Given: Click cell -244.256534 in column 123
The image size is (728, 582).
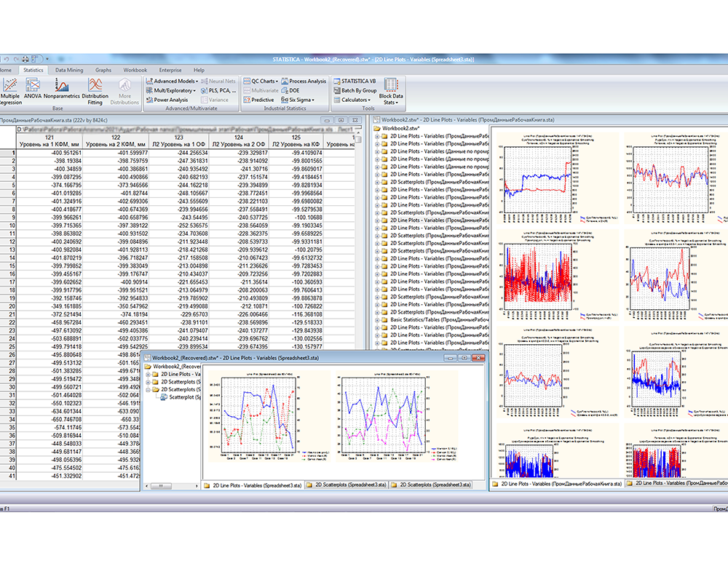Looking at the screenshot, I should pos(179,153).
